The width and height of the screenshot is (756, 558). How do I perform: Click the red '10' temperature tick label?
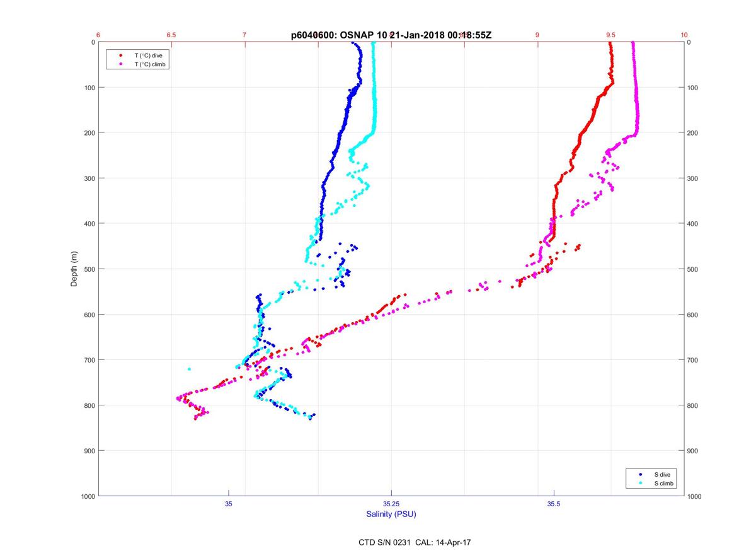(x=684, y=35)
